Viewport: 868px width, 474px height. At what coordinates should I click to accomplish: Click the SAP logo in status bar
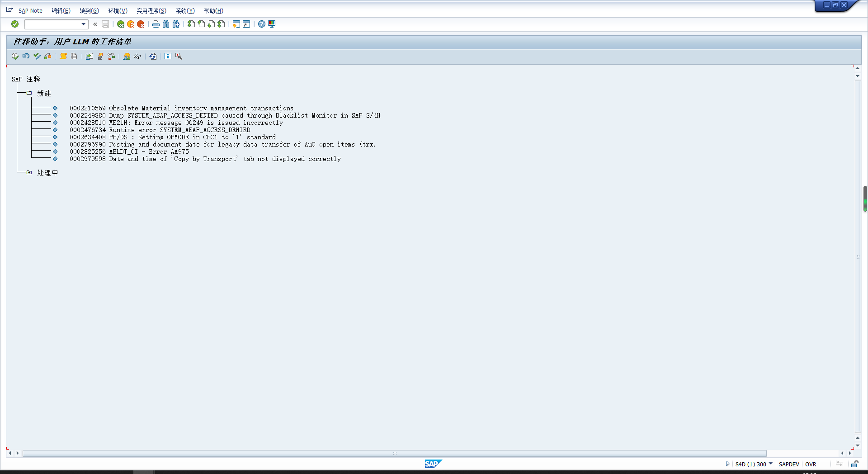tap(433, 464)
